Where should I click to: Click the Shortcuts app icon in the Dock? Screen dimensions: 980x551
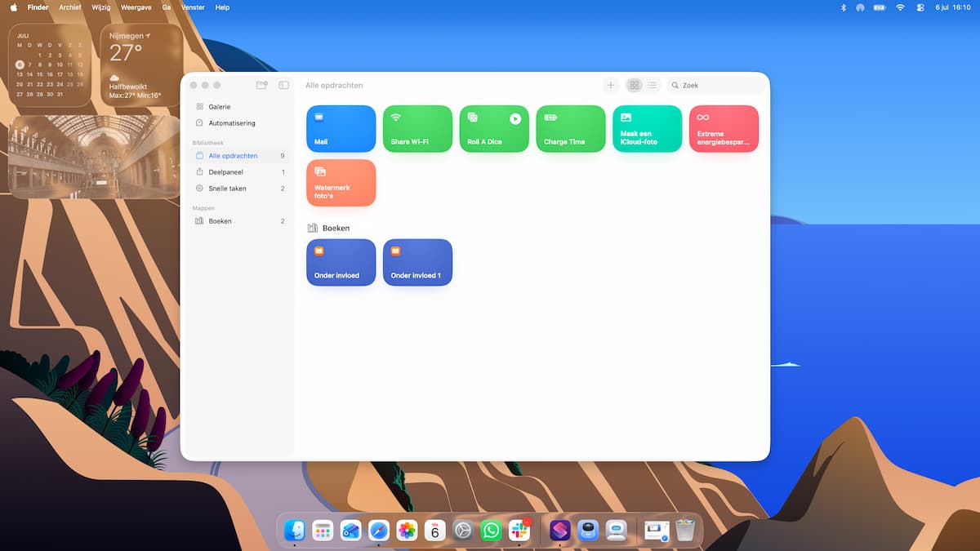(x=560, y=531)
